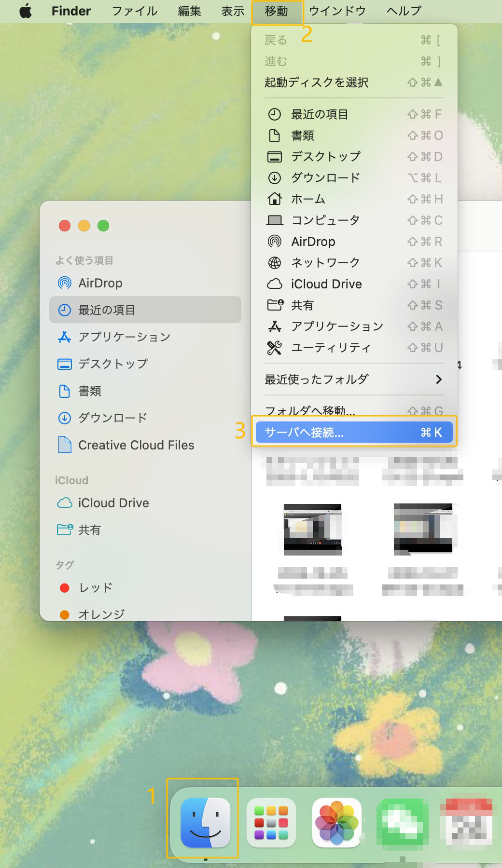Select the レッド tag color dot
Image resolution: width=502 pixels, height=868 pixels.
click(64, 588)
